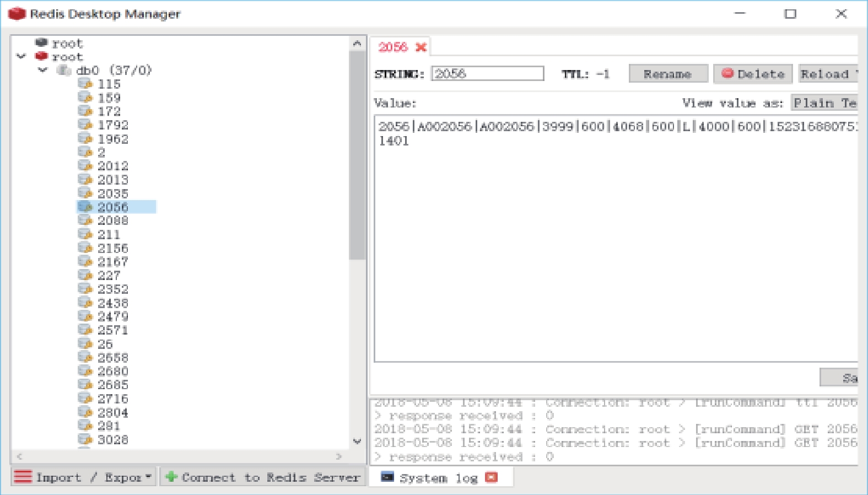Reload the key value

click(x=828, y=74)
